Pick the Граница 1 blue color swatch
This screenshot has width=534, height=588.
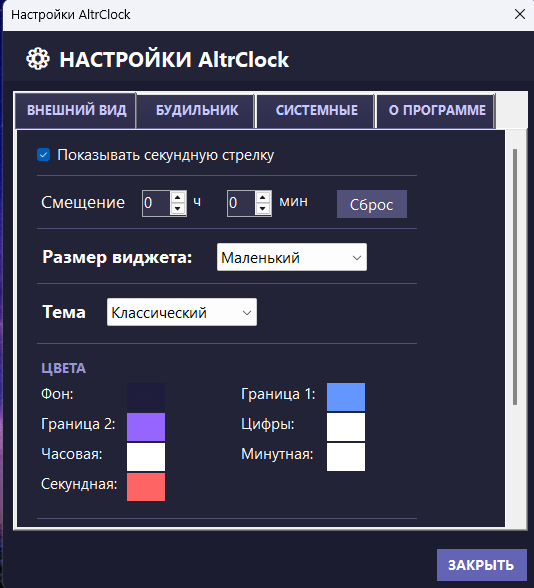(346, 397)
